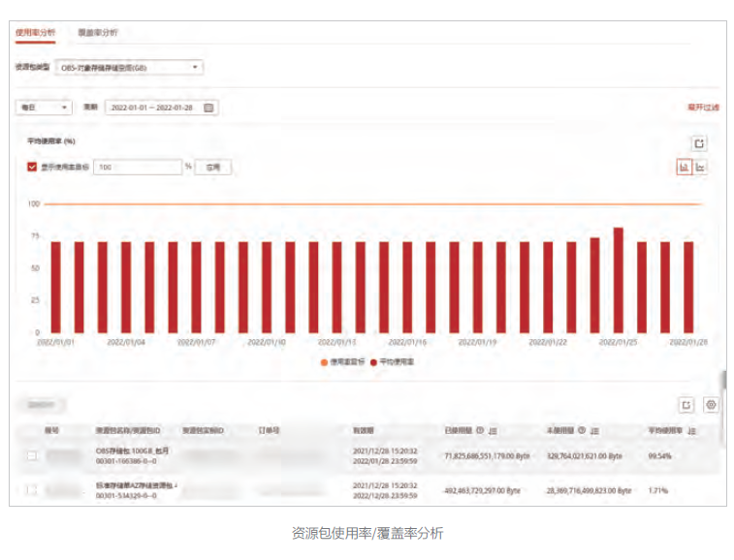
Task: Uncheck 显示使用率目标 checkbox
Action: 32,167
